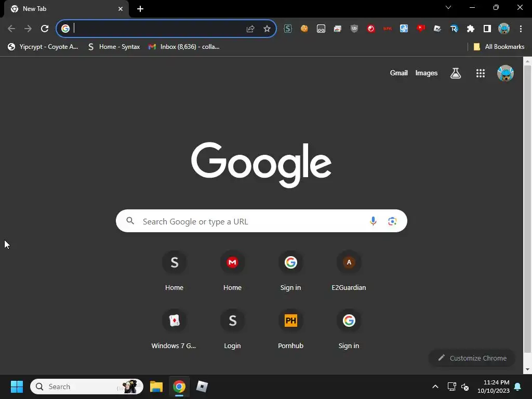Open the Yipcrypt - Coyote bookmark
Viewport: 532px width, 399px height.
coord(43,47)
